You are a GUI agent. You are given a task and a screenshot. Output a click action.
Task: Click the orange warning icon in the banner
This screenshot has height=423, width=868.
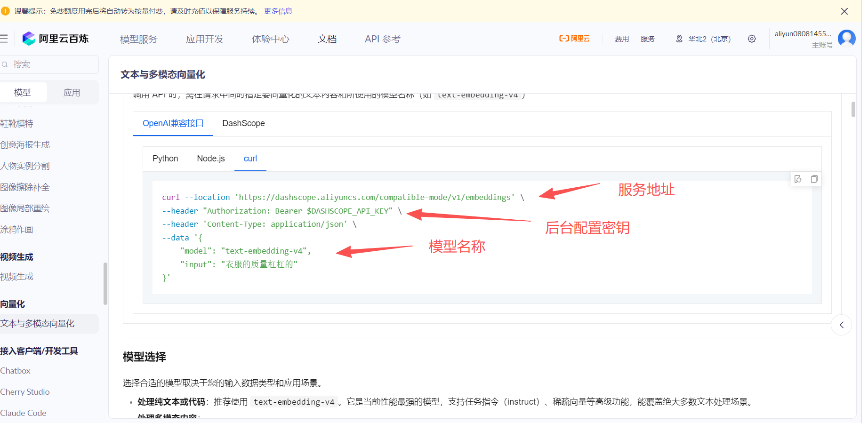[6, 11]
